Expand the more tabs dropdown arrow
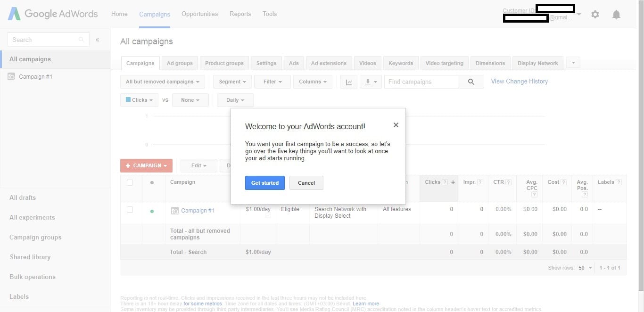 tap(573, 63)
